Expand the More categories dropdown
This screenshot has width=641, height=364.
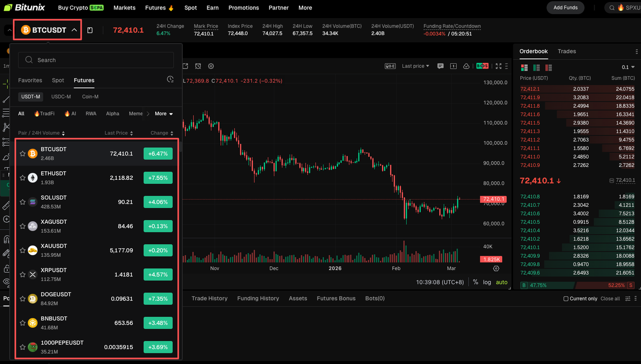[x=164, y=114]
